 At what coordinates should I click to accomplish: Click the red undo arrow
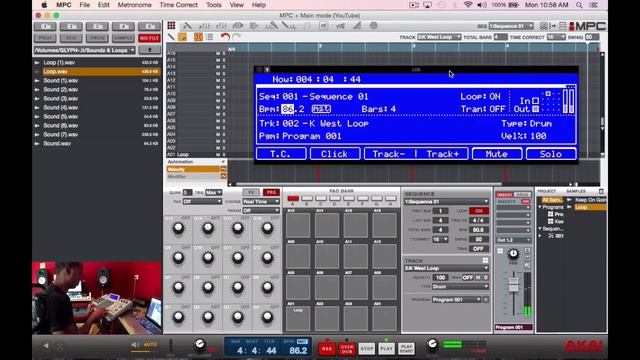[x=225, y=37]
